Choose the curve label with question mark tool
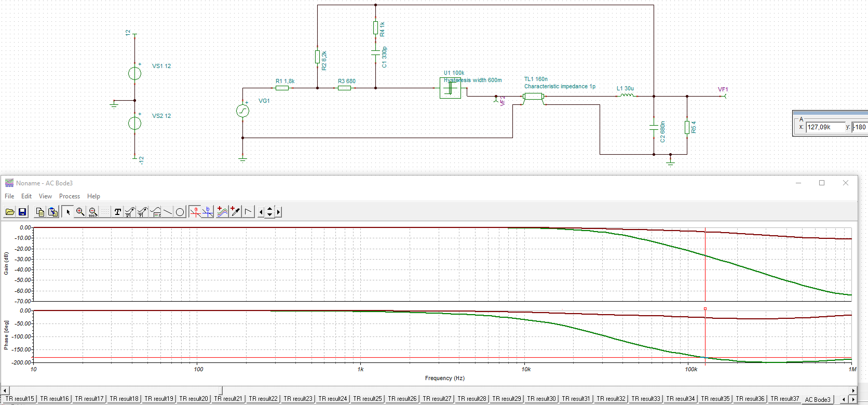 [x=143, y=212]
